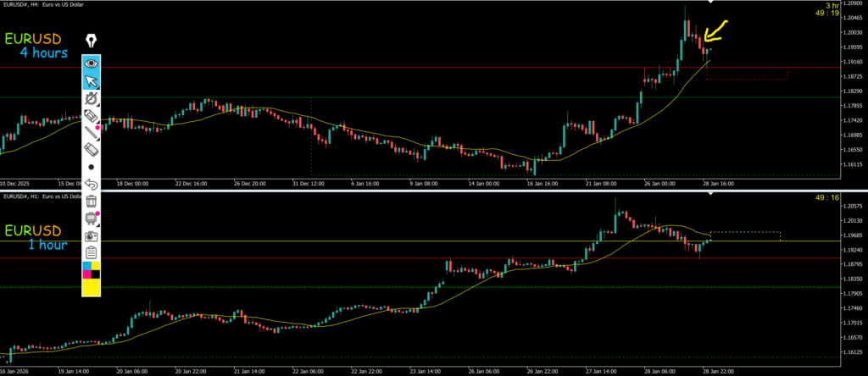Click the chart shift triangle on H4 chart
868x376 pixels.
[710, 5]
